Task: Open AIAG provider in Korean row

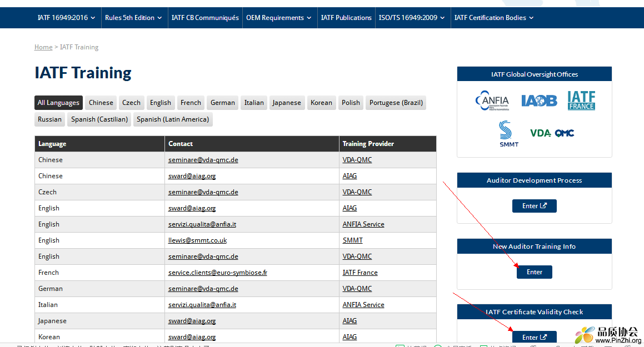Action: (350, 337)
